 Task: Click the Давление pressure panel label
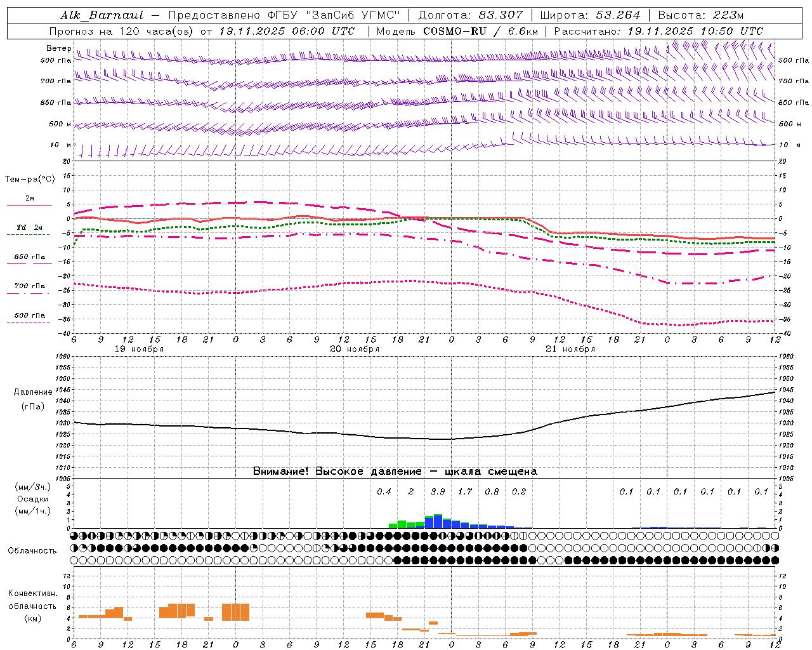click(33, 392)
